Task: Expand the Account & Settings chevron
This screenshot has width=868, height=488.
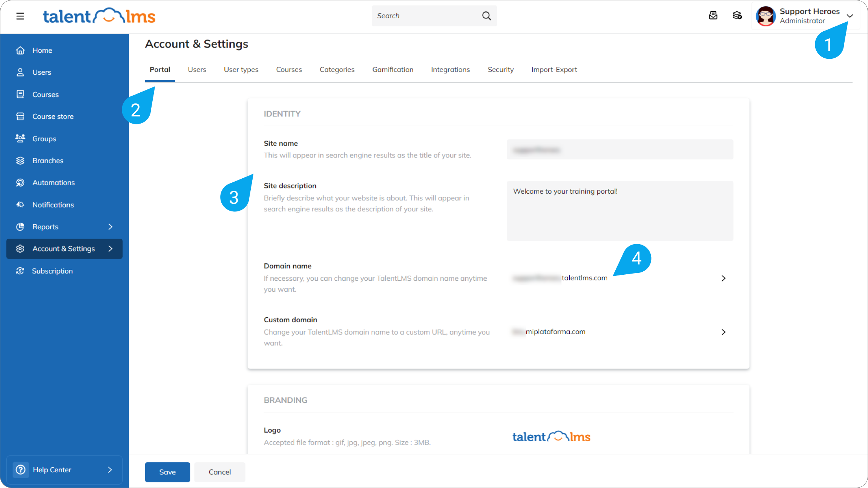Action: [110, 249]
